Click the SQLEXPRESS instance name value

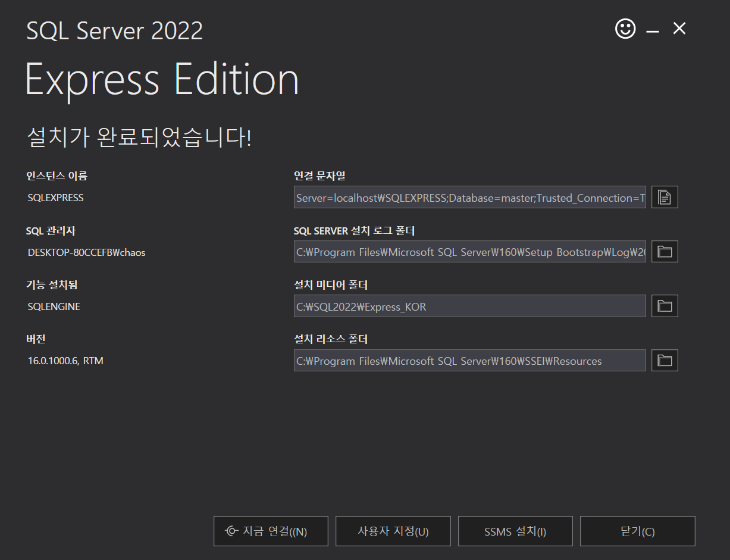[x=56, y=198]
